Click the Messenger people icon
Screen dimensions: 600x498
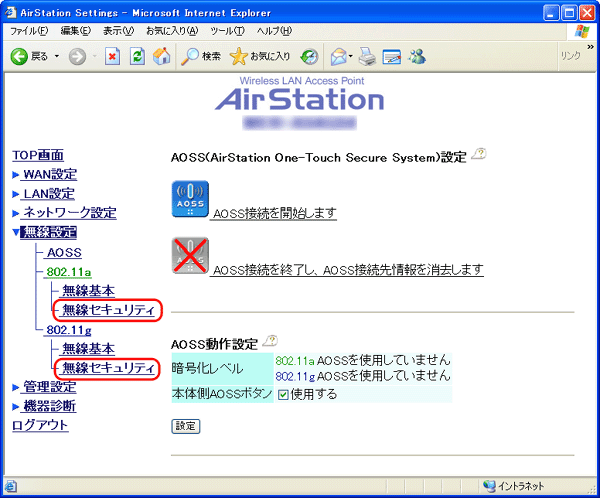[x=417, y=56]
